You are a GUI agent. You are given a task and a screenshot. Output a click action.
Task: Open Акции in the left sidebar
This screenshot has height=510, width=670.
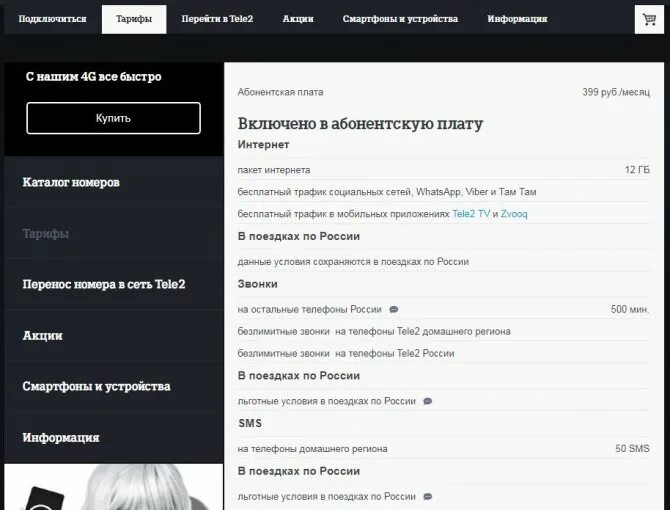click(114, 336)
